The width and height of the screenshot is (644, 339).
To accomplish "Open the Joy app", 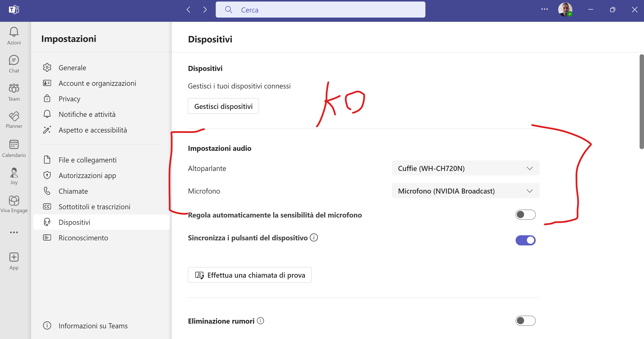I will pyautogui.click(x=14, y=176).
